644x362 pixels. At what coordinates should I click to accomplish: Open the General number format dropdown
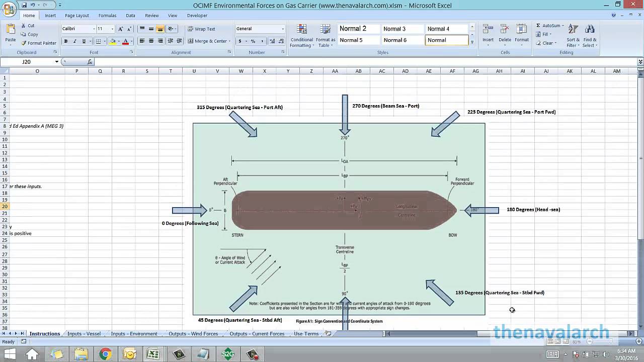[x=283, y=29]
